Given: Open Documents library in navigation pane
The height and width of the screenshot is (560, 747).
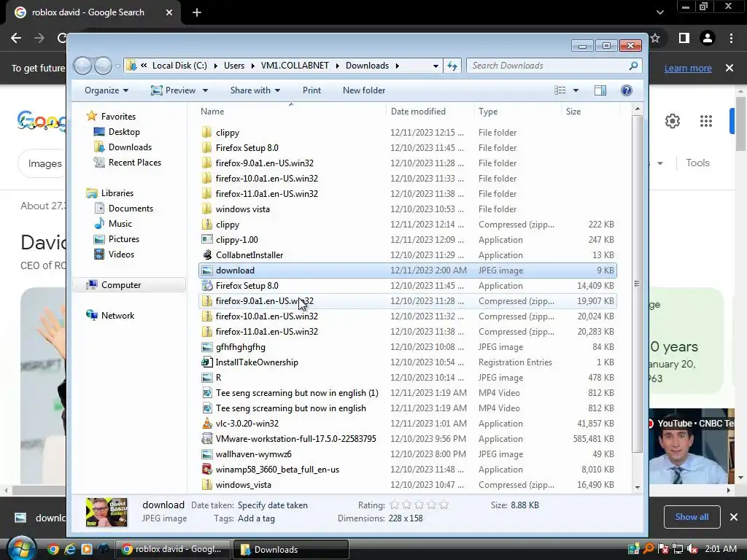Looking at the screenshot, I should 131,209.
